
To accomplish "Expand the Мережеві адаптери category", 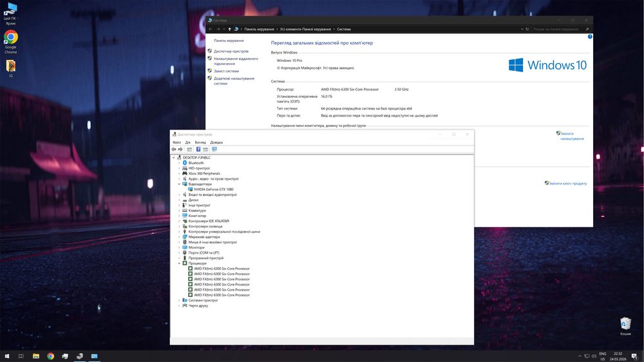I will click(x=179, y=237).
